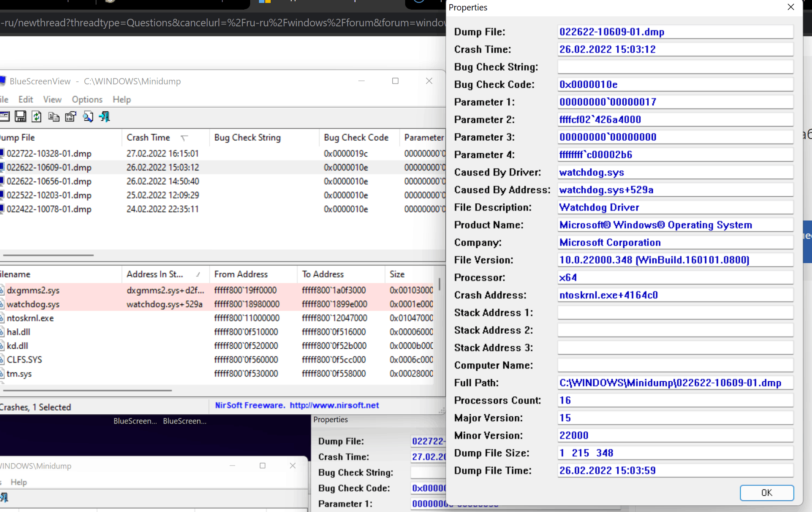Image resolution: width=812 pixels, height=512 pixels.
Task: Sort lower pane by Address In Stack header
Action: click(165, 274)
